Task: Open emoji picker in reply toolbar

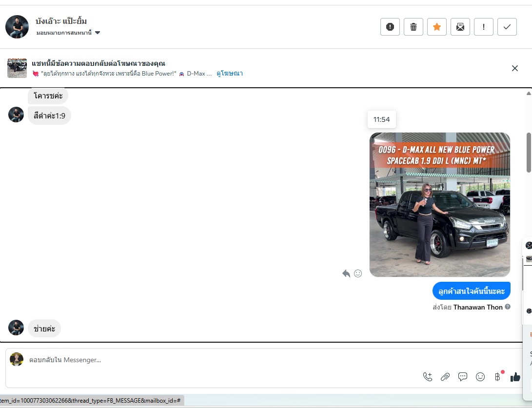Action: click(480, 377)
